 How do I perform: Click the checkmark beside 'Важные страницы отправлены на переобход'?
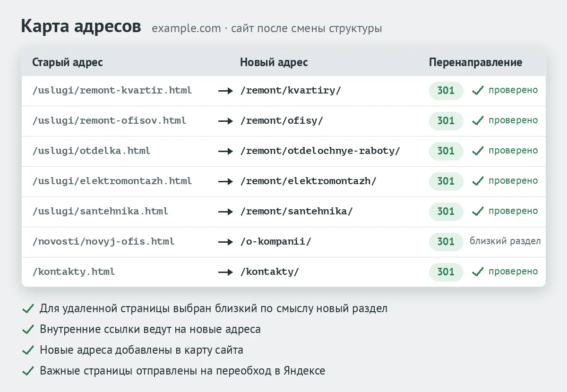tap(28, 371)
